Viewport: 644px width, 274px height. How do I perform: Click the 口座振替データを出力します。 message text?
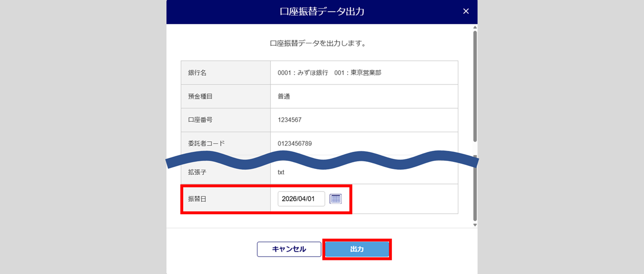(x=318, y=43)
